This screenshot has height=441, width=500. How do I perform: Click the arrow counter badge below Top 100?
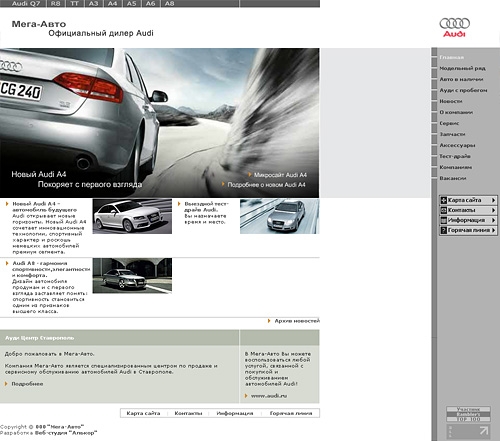(468, 432)
